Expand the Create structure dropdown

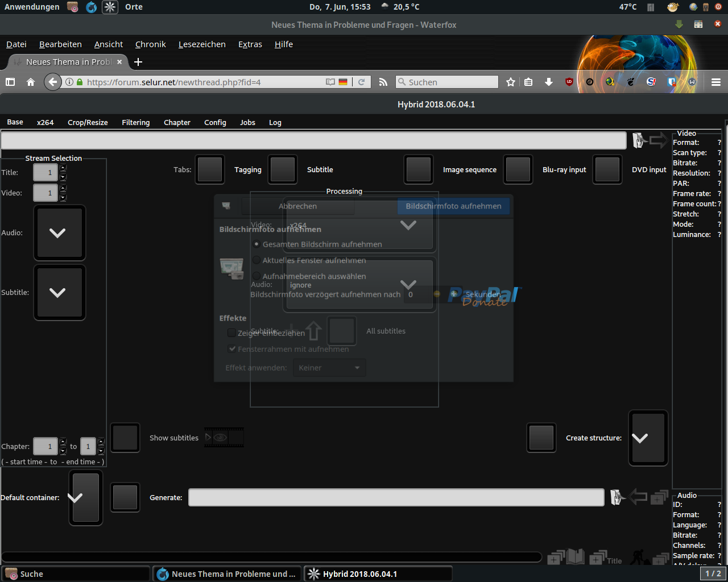pos(648,438)
